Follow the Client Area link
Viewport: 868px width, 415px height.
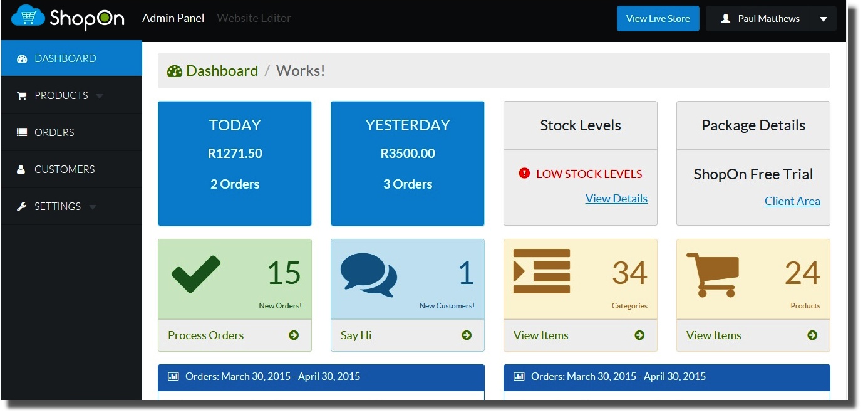click(x=792, y=201)
